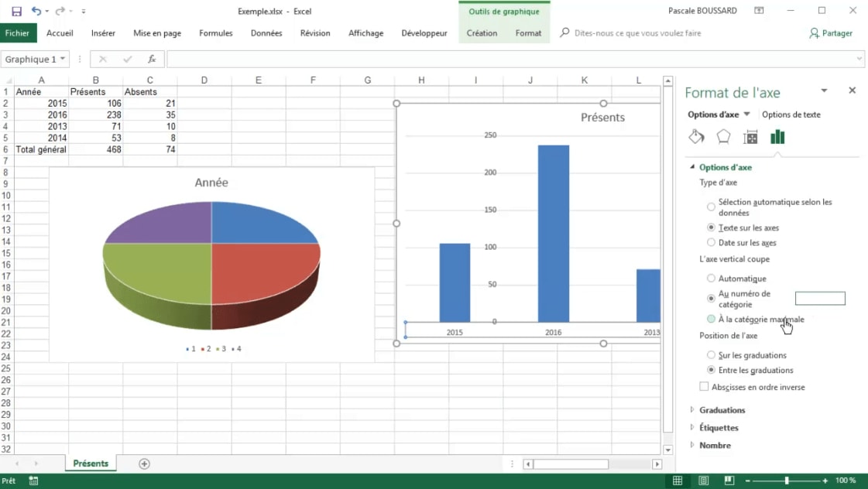Click the Undo arrow icon

pyautogui.click(x=36, y=11)
